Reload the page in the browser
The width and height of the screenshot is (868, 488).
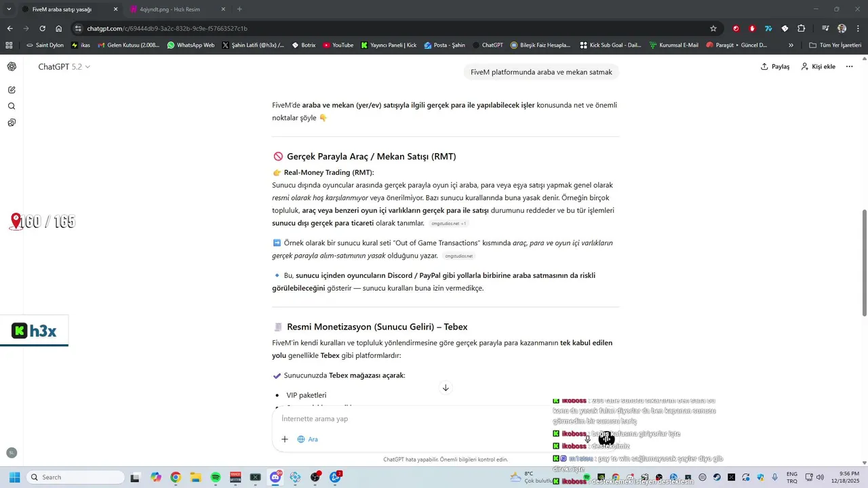click(42, 28)
